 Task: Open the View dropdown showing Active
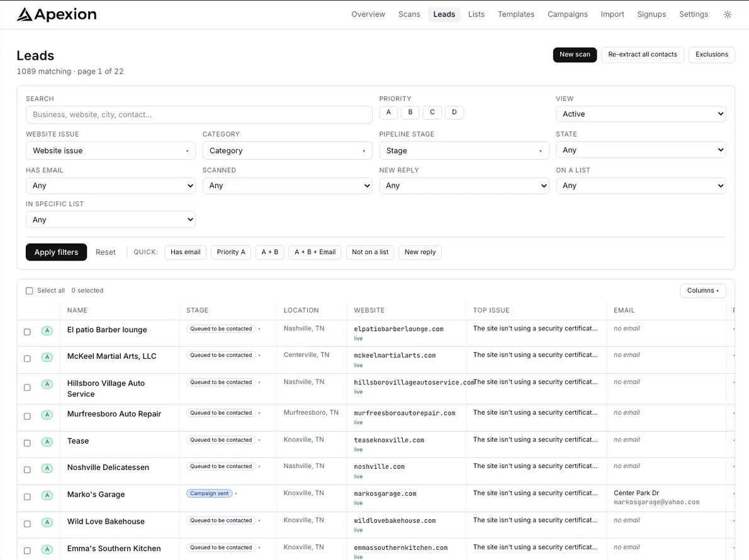coord(641,114)
